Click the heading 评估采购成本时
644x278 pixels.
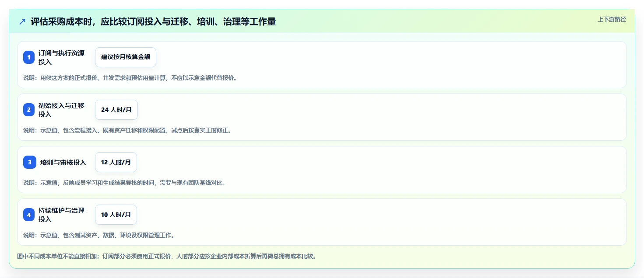point(153,22)
